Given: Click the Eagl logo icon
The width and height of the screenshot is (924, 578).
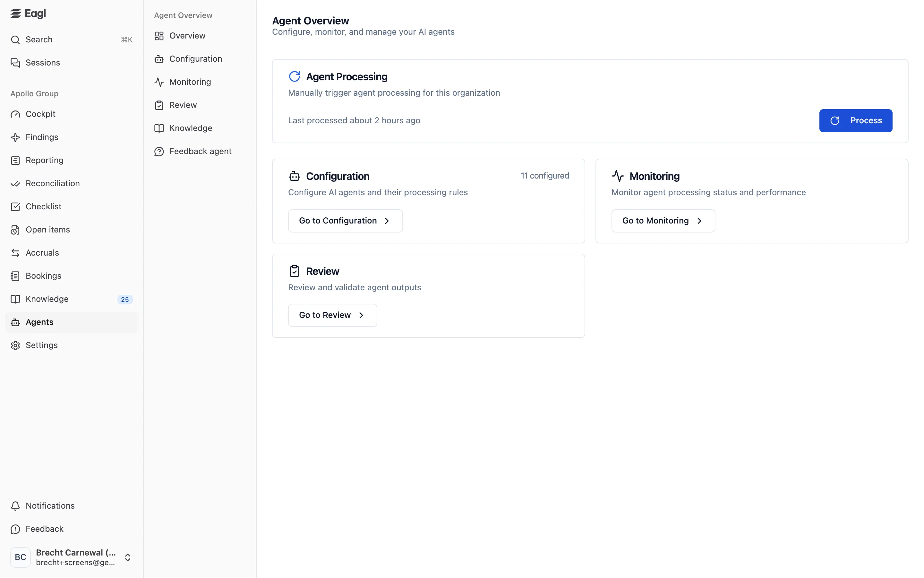Looking at the screenshot, I should point(16,13).
